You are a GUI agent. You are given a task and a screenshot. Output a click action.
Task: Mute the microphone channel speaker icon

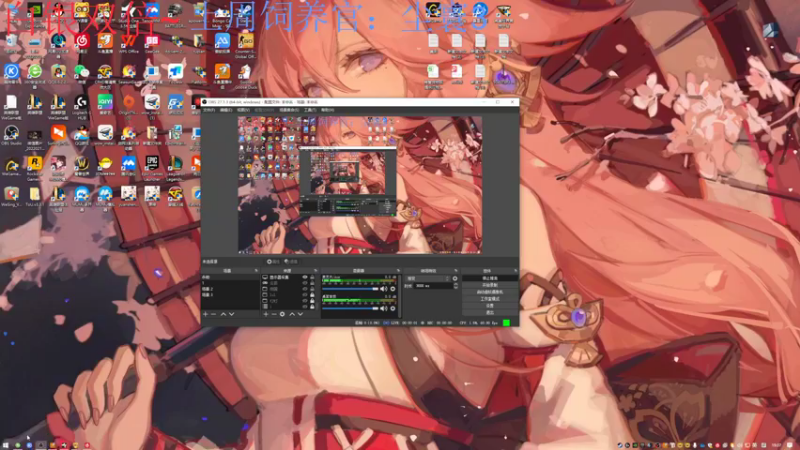[x=383, y=289]
